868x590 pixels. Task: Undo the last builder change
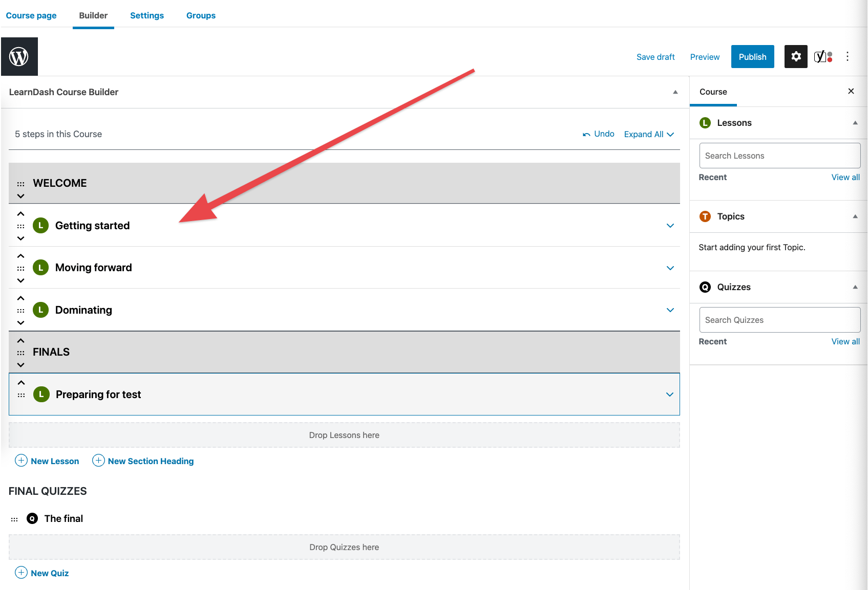pos(598,134)
